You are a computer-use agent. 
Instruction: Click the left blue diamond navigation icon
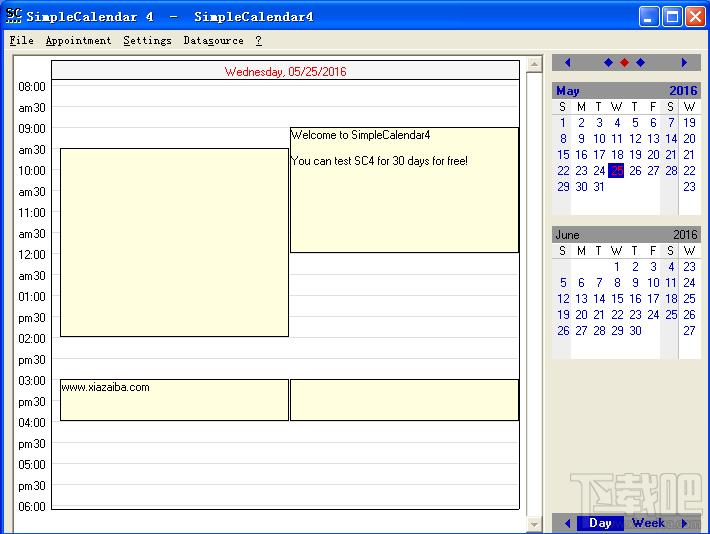point(609,63)
